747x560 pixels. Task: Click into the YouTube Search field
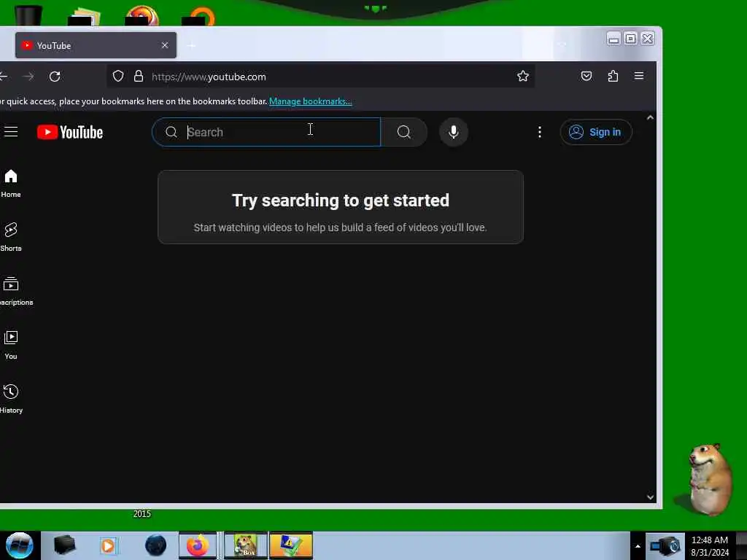point(266,132)
